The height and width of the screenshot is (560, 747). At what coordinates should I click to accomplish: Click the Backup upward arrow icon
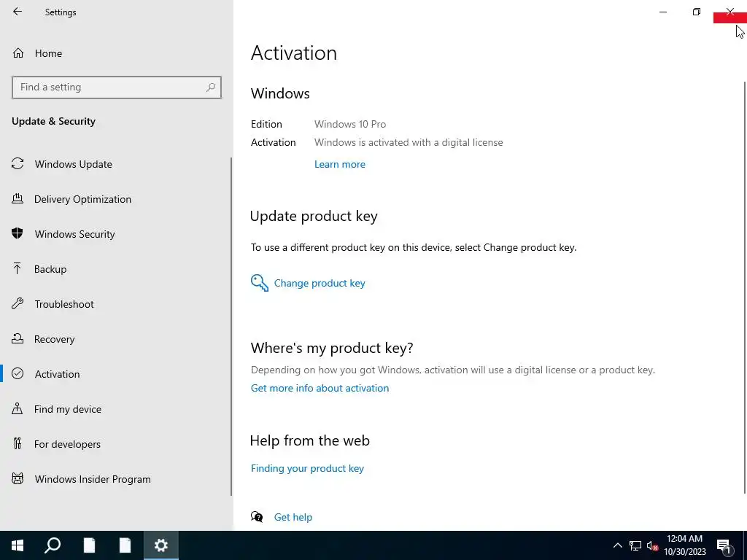[18, 268]
